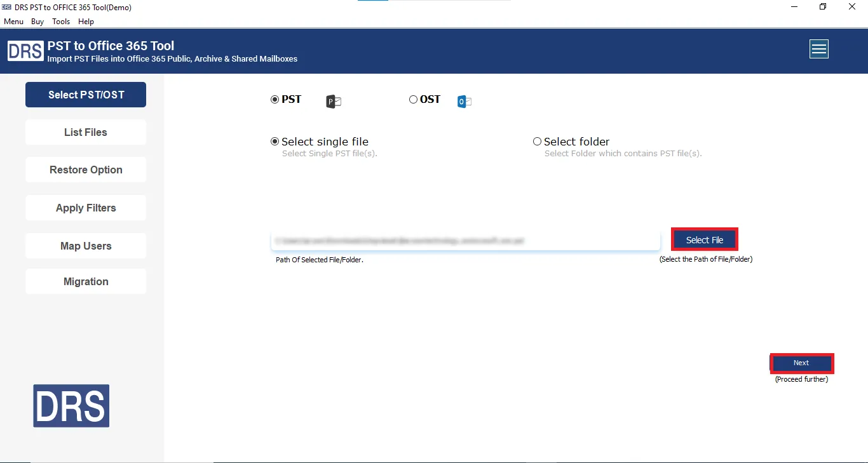Click 'Path Of Selected File/Folder.' label
The image size is (868, 463).
320,260
